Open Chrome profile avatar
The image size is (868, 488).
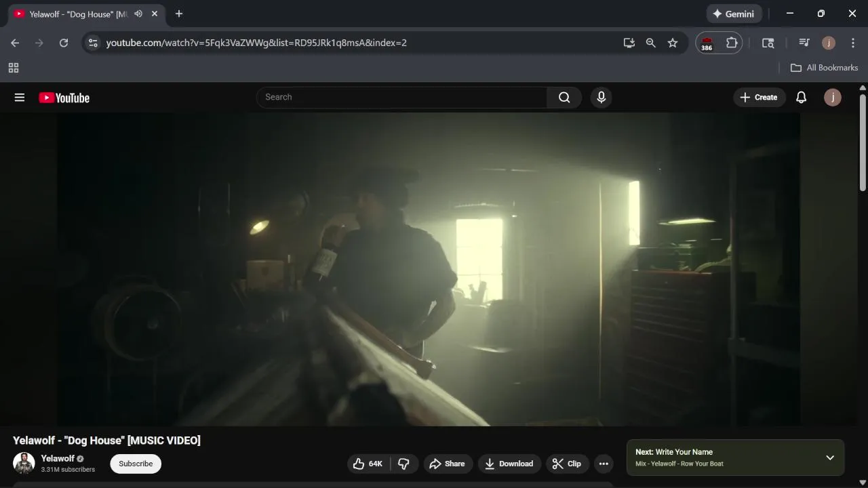click(x=829, y=43)
